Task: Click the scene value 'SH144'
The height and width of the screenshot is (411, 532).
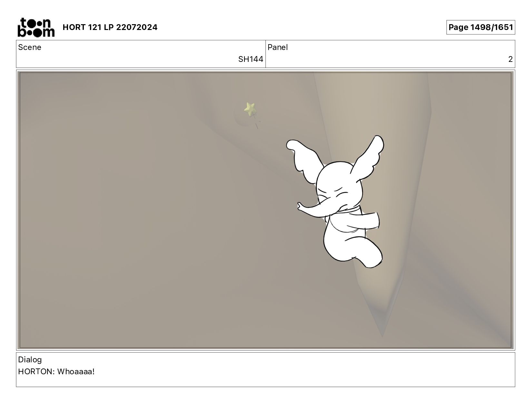Action: point(251,59)
